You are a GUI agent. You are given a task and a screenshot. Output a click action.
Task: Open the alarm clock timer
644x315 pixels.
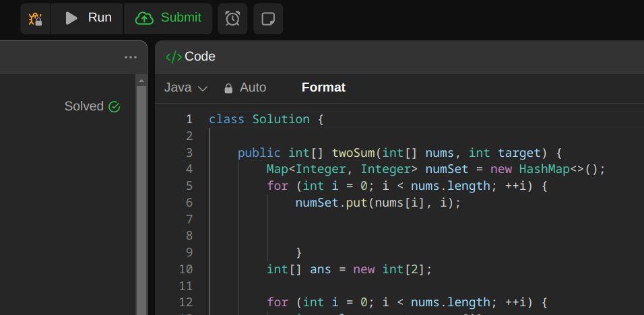tap(232, 19)
